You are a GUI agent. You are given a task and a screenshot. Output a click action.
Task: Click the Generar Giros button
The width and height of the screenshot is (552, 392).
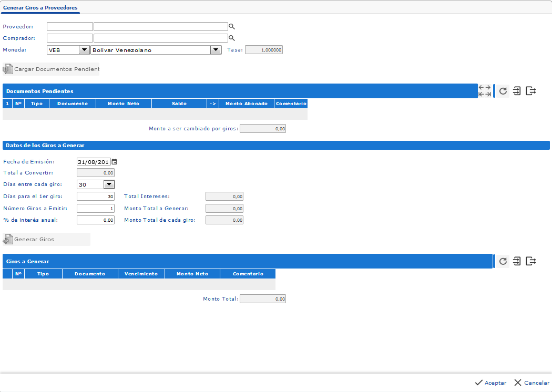tap(46, 239)
